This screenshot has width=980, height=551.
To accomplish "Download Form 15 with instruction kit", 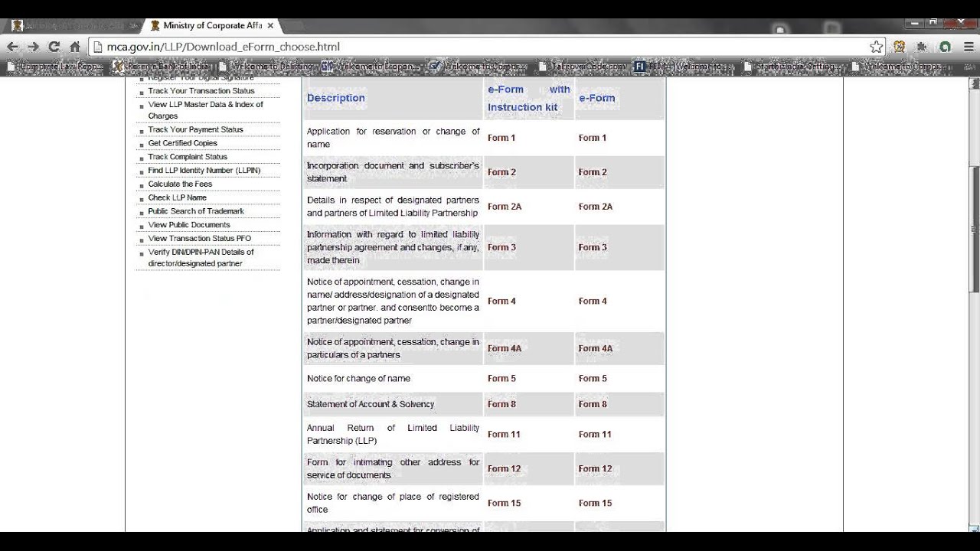I will (504, 504).
